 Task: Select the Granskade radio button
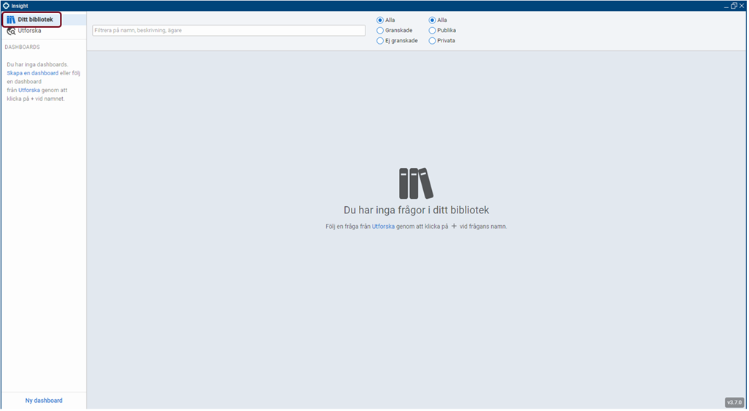point(380,31)
